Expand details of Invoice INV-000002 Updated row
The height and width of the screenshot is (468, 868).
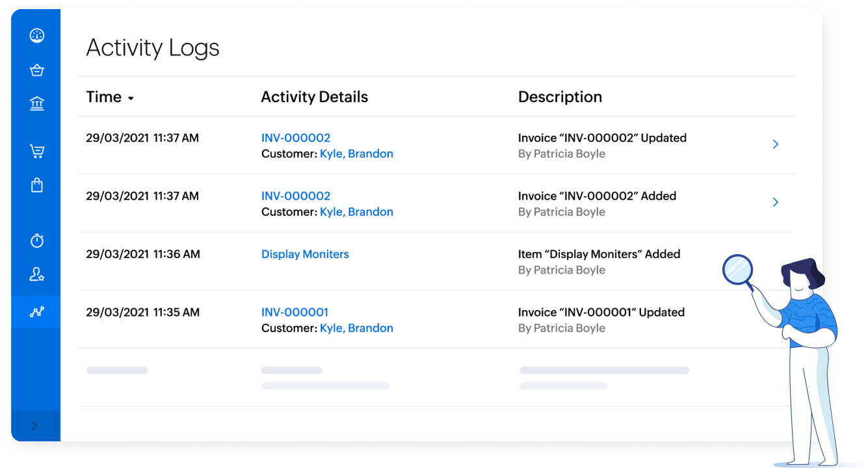point(775,144)
